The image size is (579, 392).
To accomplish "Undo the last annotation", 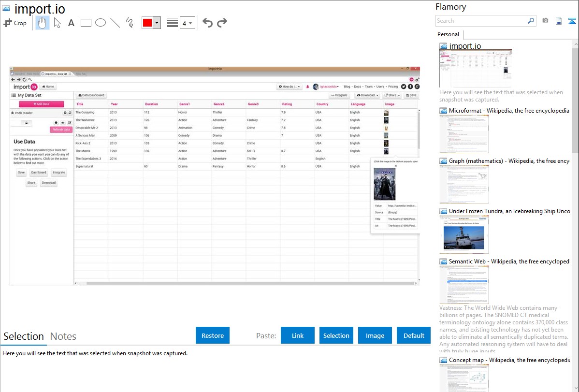I will [207, 23].
